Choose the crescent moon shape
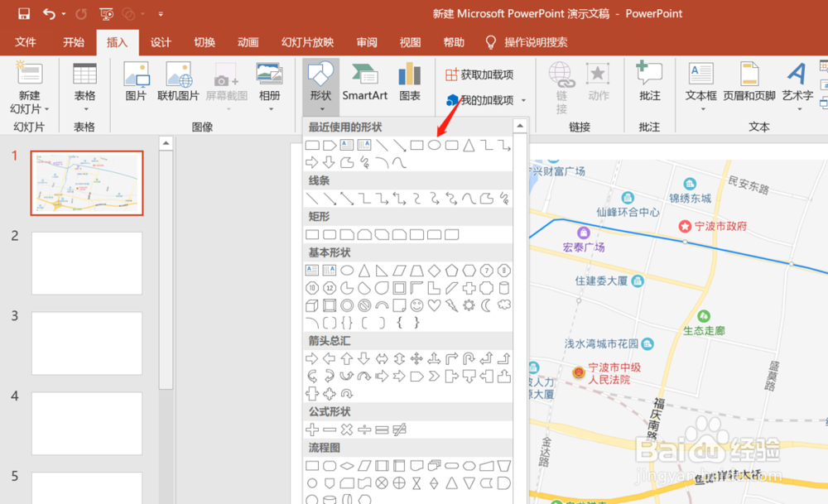The width and height of the screenshot is (828, 504). [x=486, y=305]
